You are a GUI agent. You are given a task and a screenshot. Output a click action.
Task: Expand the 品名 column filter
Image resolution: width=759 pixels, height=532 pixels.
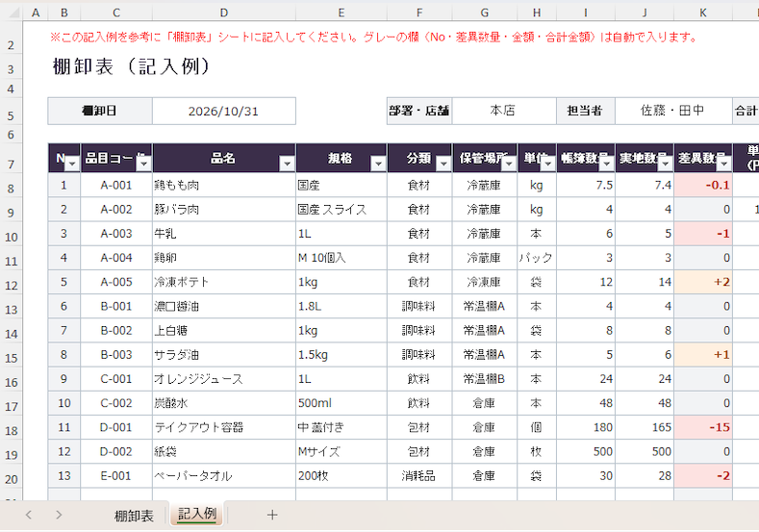click(x=288, y=165)
